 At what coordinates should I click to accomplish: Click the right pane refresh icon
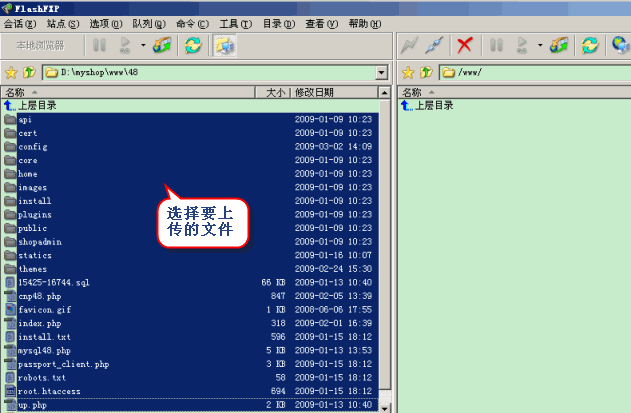591,45
